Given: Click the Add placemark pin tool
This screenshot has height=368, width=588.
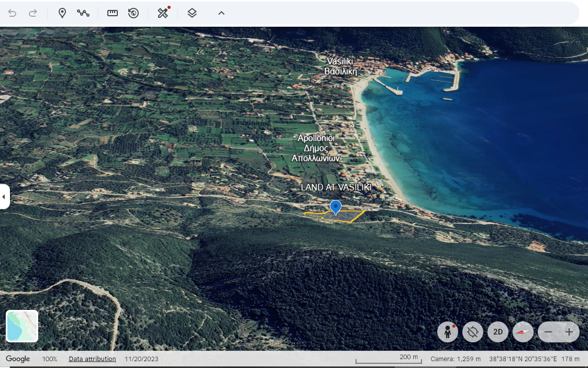Looking at the screenshot, I should click(62, 13).
